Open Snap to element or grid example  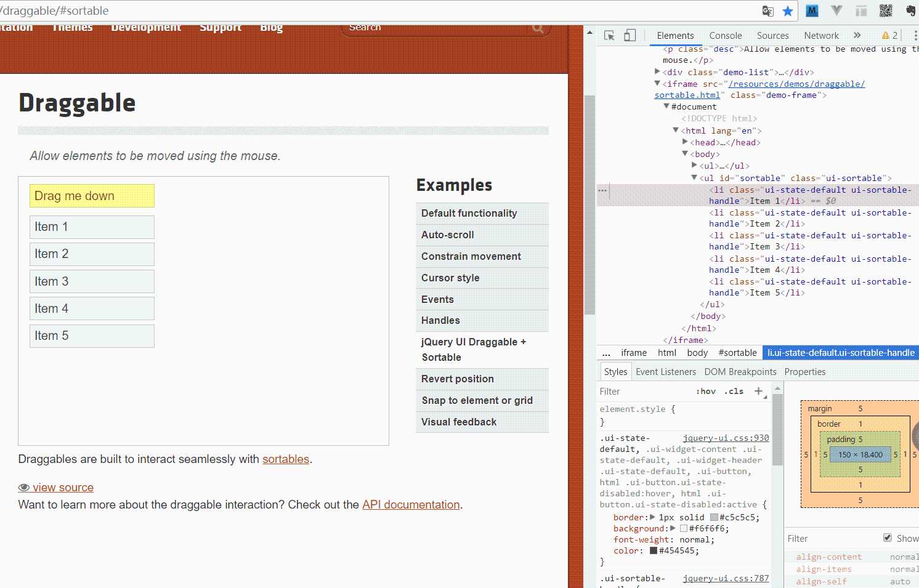[482, 401]
